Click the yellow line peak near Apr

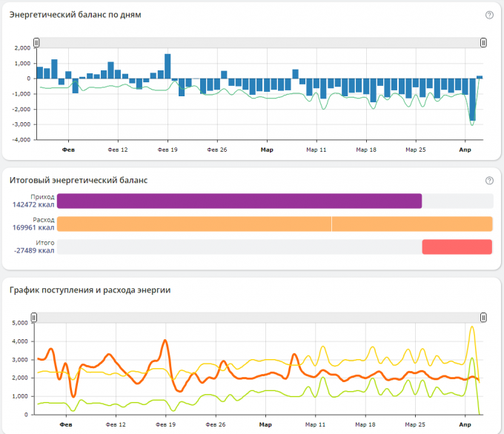click(471, 327)
